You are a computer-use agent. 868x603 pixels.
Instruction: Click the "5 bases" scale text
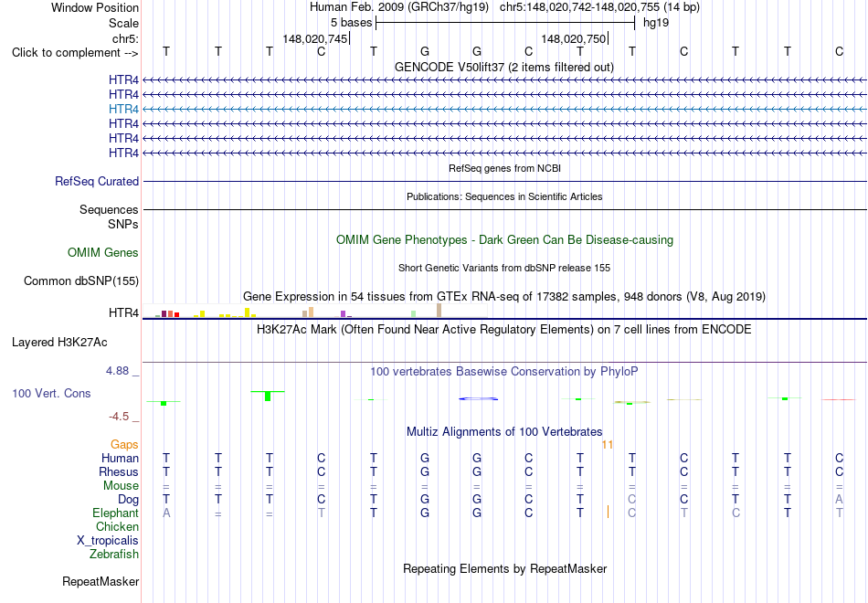pos(352,23)
